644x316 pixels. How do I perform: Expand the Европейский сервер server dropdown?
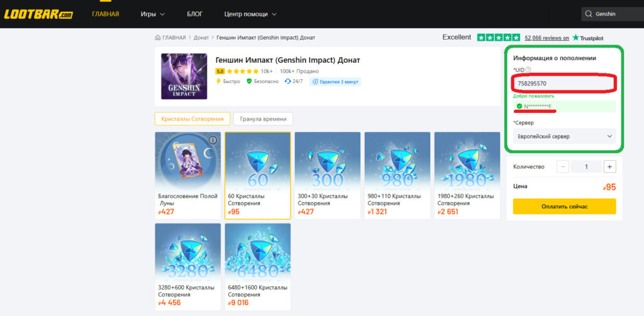pos(564,136)
